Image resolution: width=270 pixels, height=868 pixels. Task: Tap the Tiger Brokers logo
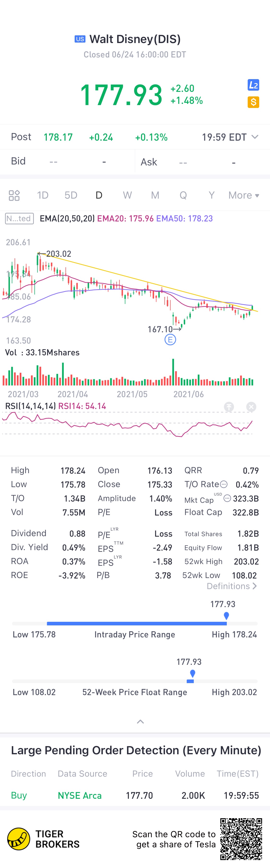pos(44,839)
